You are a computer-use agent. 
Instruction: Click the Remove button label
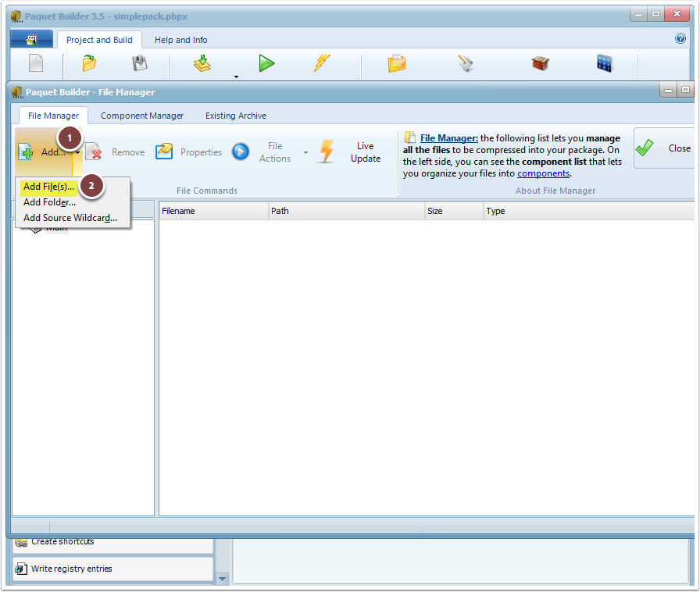[128, 152]
